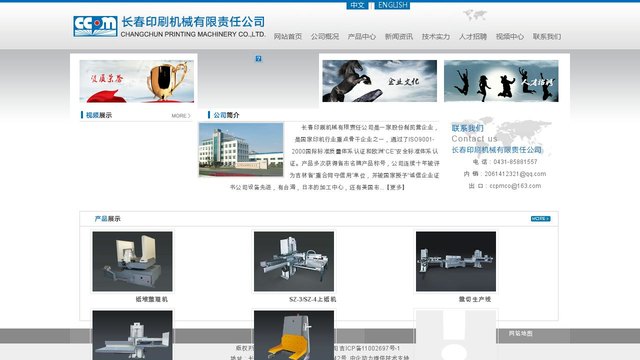Click the export email ccpmco@163.com
Viewport: 640px width, 360px height.
click(515, 186)
